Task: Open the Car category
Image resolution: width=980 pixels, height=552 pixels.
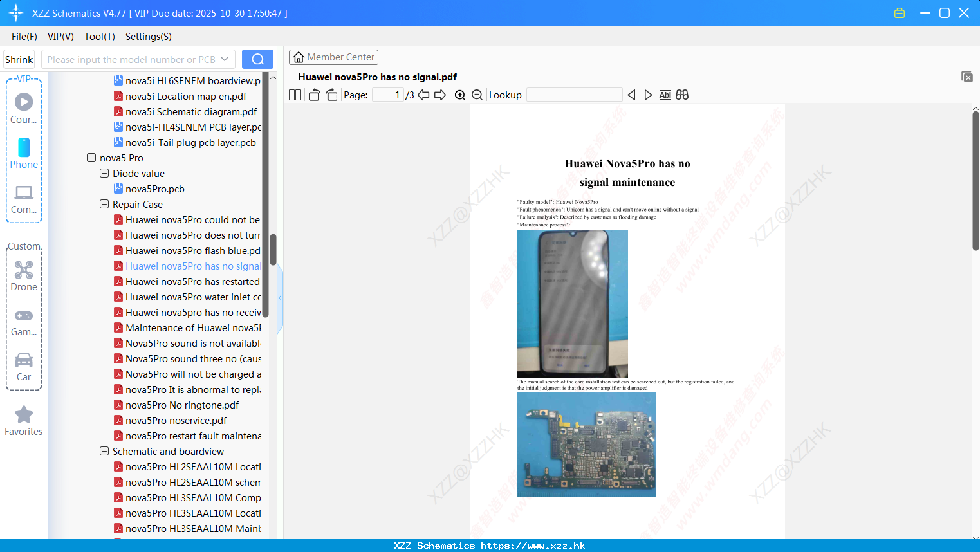Action: click(x=24, y=367)
